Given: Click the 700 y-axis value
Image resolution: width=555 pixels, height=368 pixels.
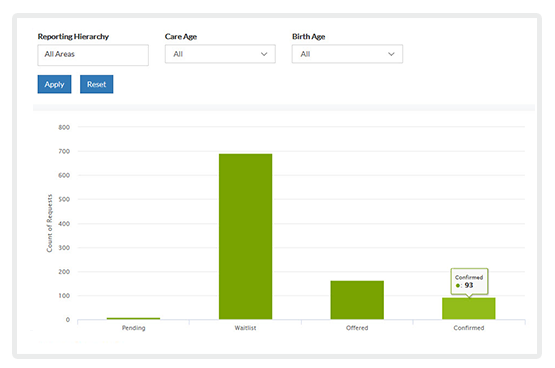Looking at the screenshot, I should (x=64, y=151).
